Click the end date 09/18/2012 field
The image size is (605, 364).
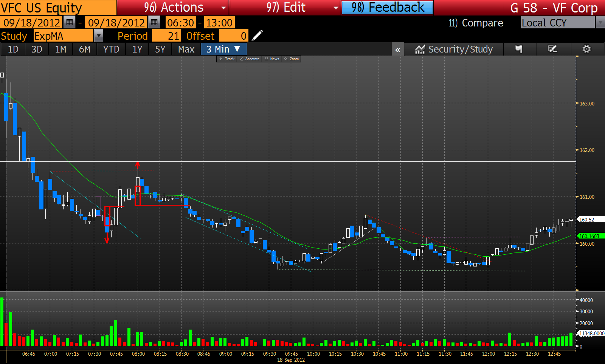(x=116, y=23)
